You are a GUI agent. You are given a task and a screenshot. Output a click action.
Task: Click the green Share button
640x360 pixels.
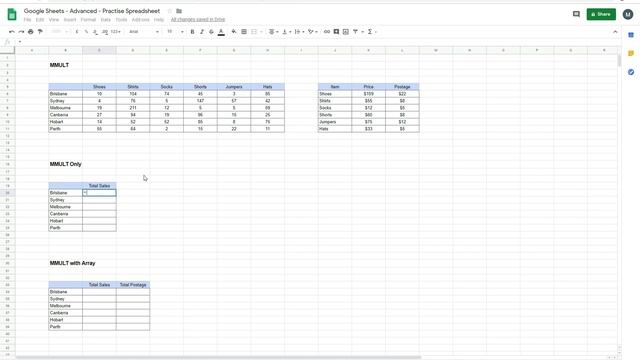click(x=601, y=14)
